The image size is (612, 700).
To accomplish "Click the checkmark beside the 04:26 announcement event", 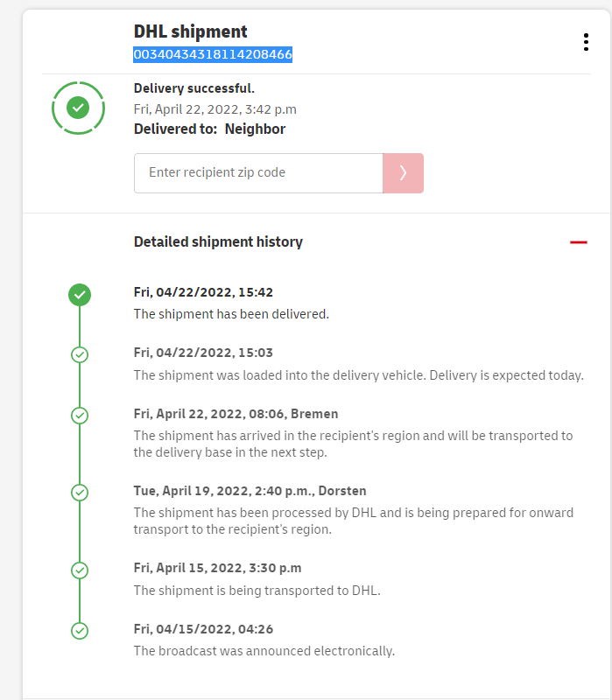I will tap(80, 630).
